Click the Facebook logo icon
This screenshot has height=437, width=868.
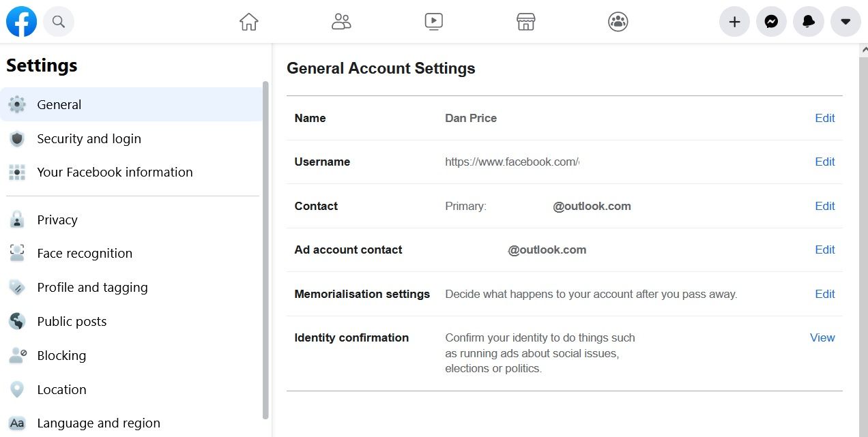click(x=21, y=22)
